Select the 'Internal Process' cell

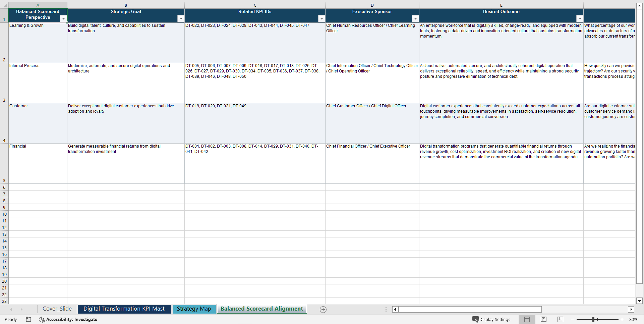tap(38, 83)
